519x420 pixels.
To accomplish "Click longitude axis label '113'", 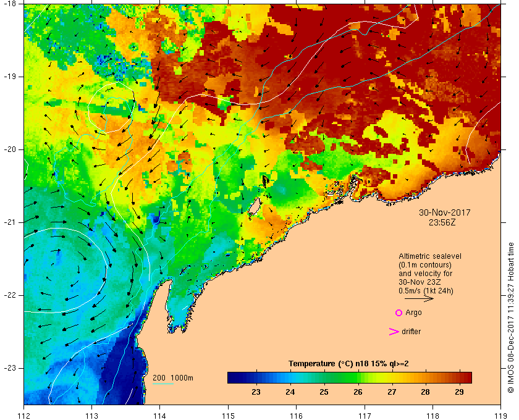I will pyautogui.click(x=91, y=416).
